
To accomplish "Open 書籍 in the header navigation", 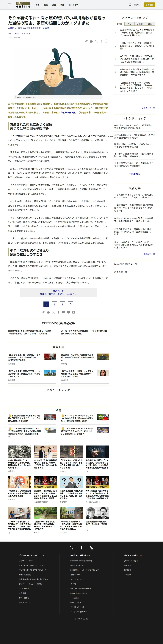I will click(x=62, y=5).
